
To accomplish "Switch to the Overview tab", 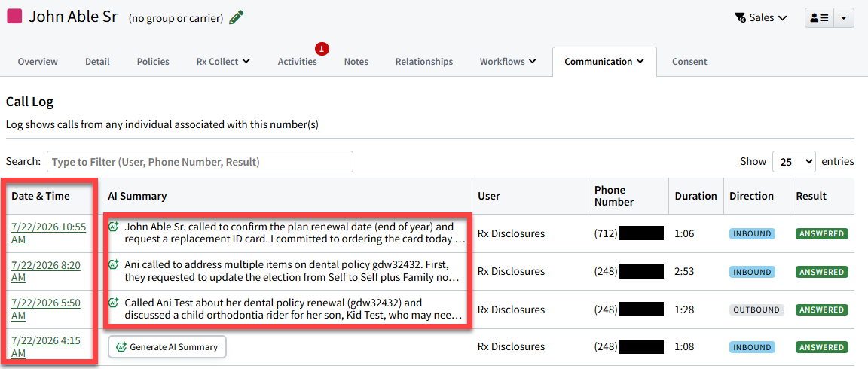I will [38, 62].
